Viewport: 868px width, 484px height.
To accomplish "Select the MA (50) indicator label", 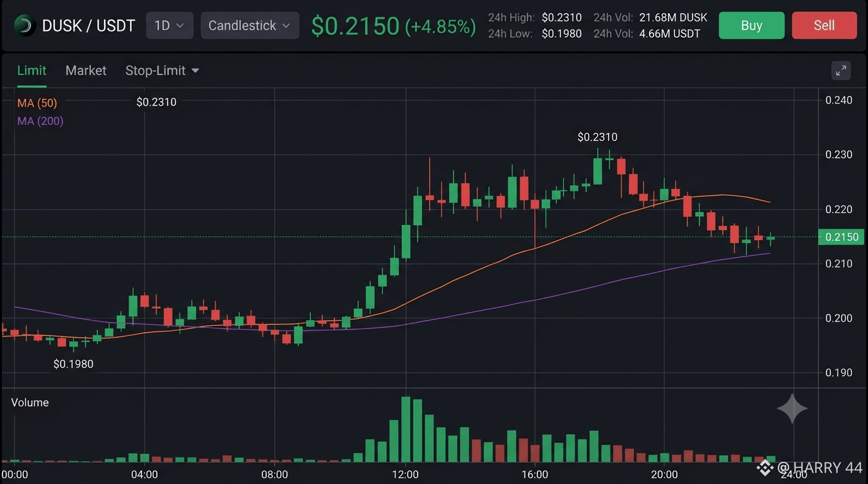I will [37, 103].
